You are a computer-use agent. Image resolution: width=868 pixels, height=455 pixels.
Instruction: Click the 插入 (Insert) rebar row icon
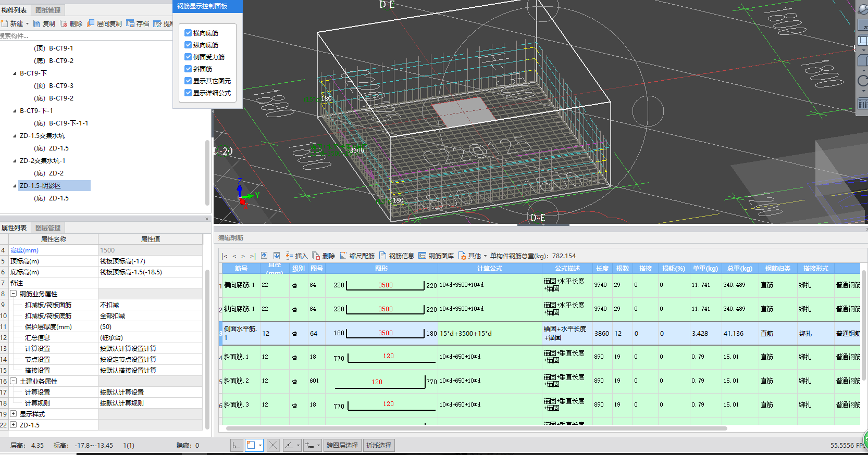pos(289,256)
